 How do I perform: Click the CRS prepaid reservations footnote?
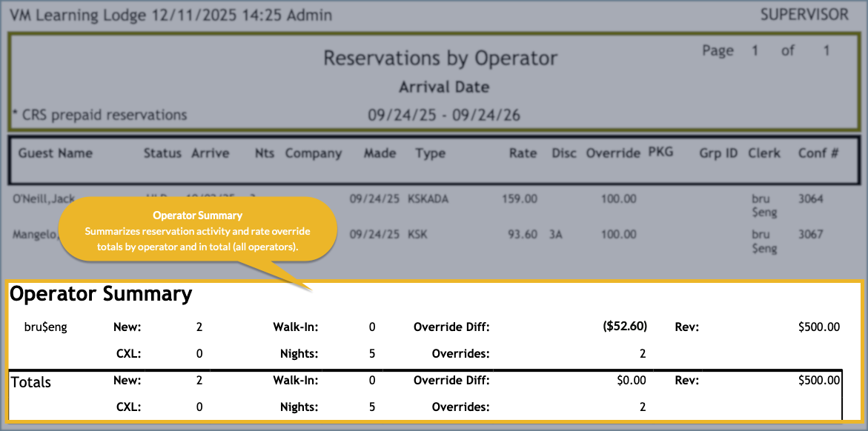click(x=100, y=115)
